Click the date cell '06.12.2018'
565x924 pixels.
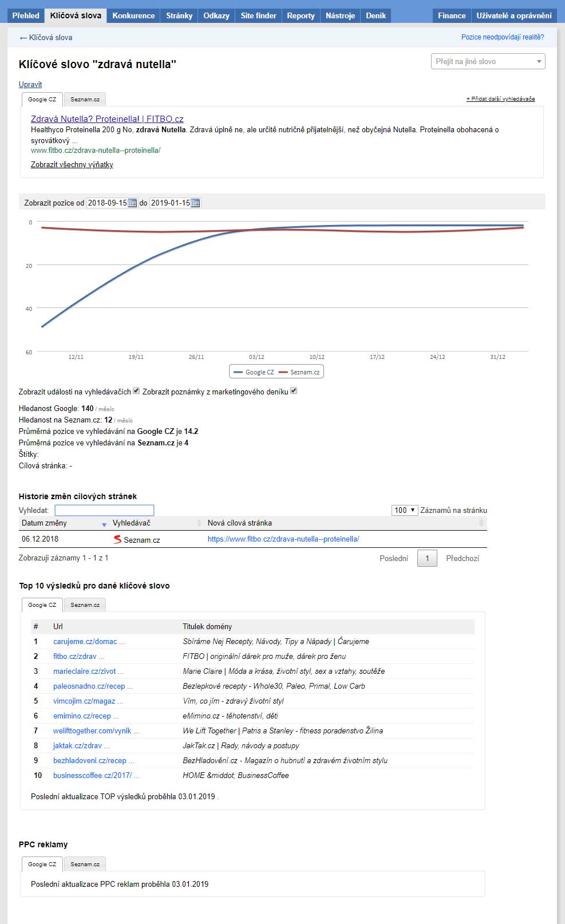(x=40, y=539)
